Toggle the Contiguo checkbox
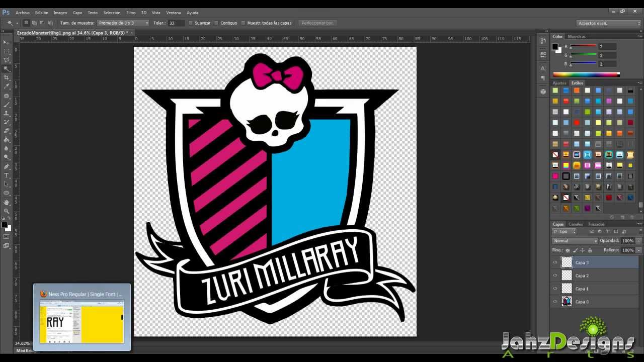Screen dimensions: 644x362 click(216, 23)
